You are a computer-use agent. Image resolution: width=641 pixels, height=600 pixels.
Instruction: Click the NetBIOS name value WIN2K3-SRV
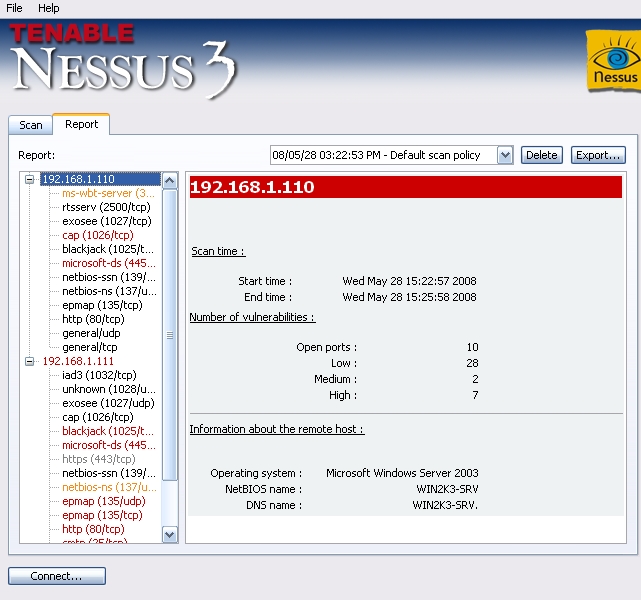[x=447, y=489]
